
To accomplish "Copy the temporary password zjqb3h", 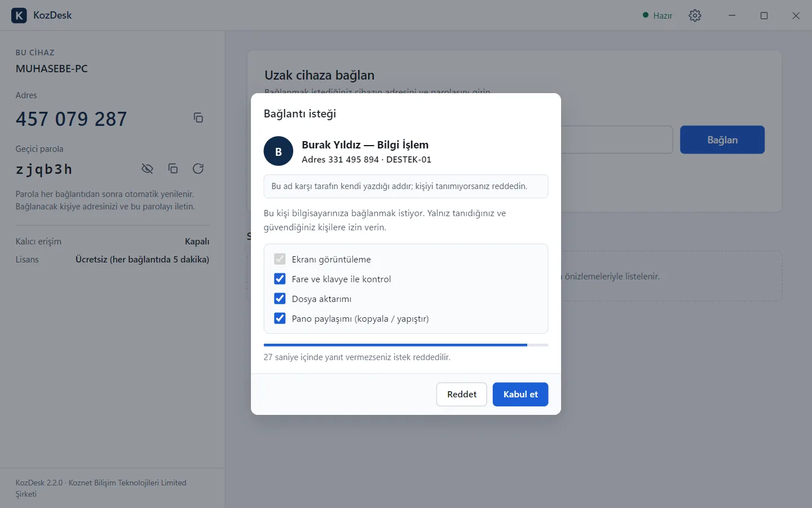I will pyautogui.click(x=173, y=169).
